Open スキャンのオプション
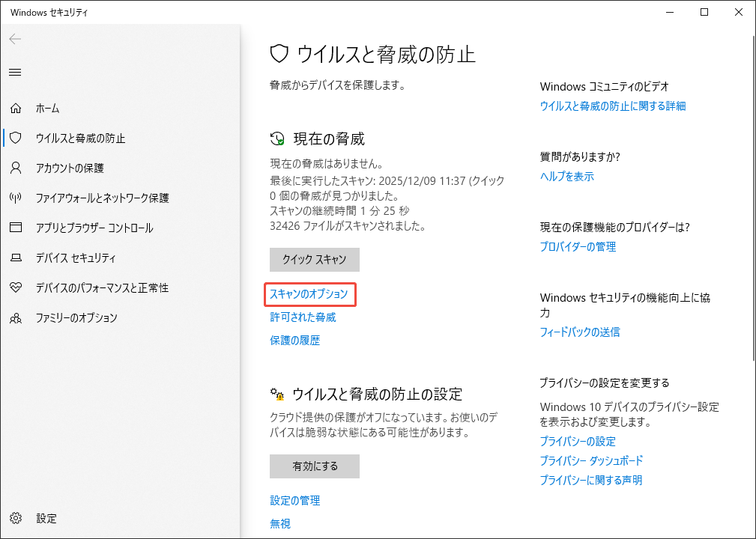756x539 pixels. tap(310, 294)
